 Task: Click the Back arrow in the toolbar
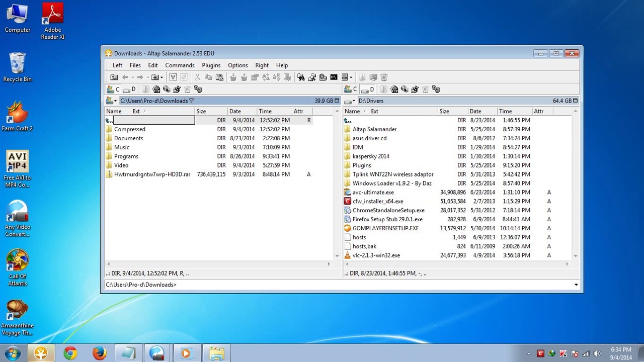pyautogui.click(x=125, y=77)
